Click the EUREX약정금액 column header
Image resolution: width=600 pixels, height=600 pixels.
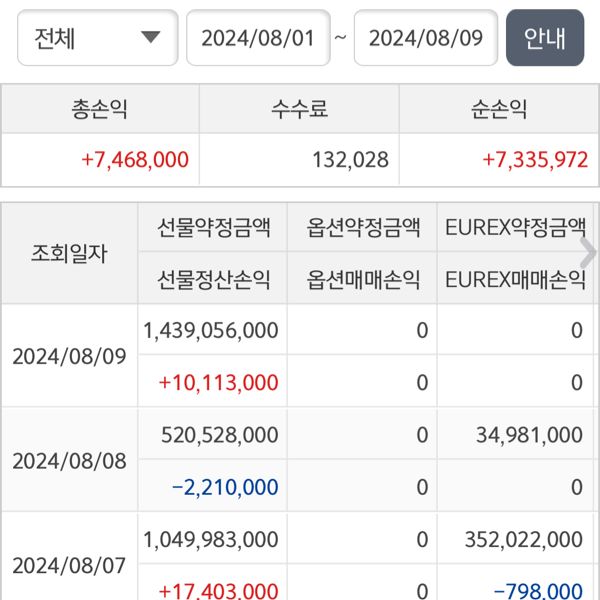[514, 227]
